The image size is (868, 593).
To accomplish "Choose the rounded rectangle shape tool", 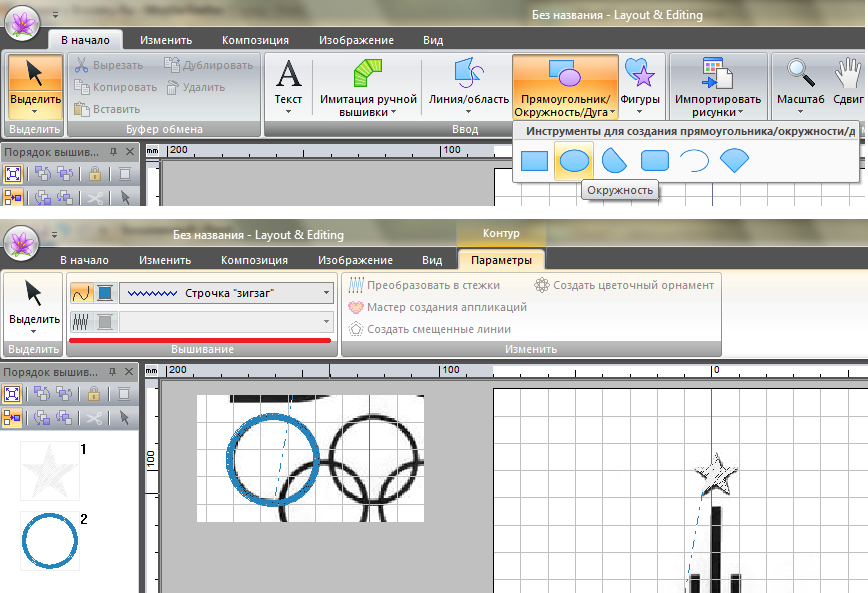I will (x=654, y=160).
